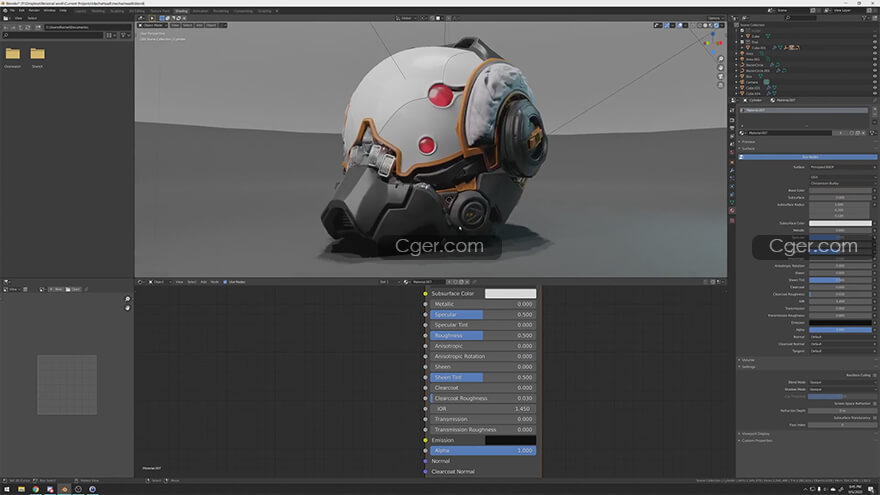Image resolution: width=880 pixels, height=495 pixels.
Task: Toggle the Use Nodes checkbox in node editor
Action: [x=225, y=282]
